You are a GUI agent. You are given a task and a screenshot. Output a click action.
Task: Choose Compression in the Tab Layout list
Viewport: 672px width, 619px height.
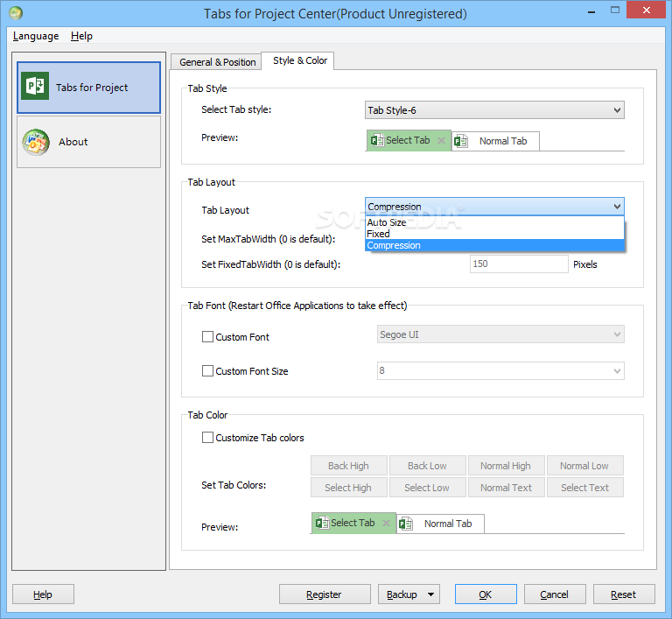point(494,245)
